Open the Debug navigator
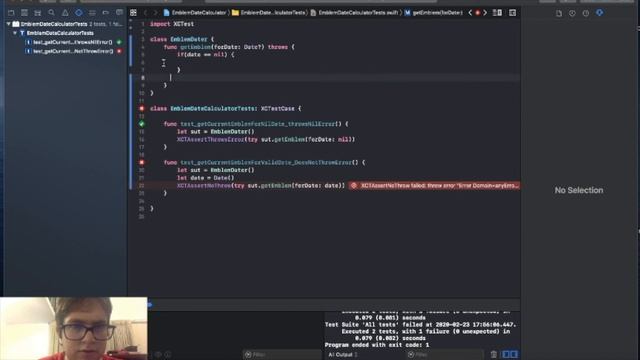Viewport: 640px width, 360px height. [x=92, y=13]
